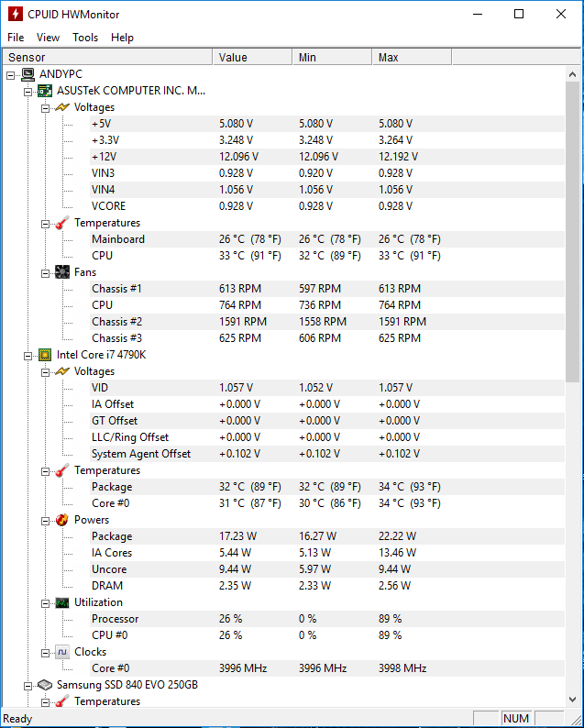Select the VIN4 row

327,190
